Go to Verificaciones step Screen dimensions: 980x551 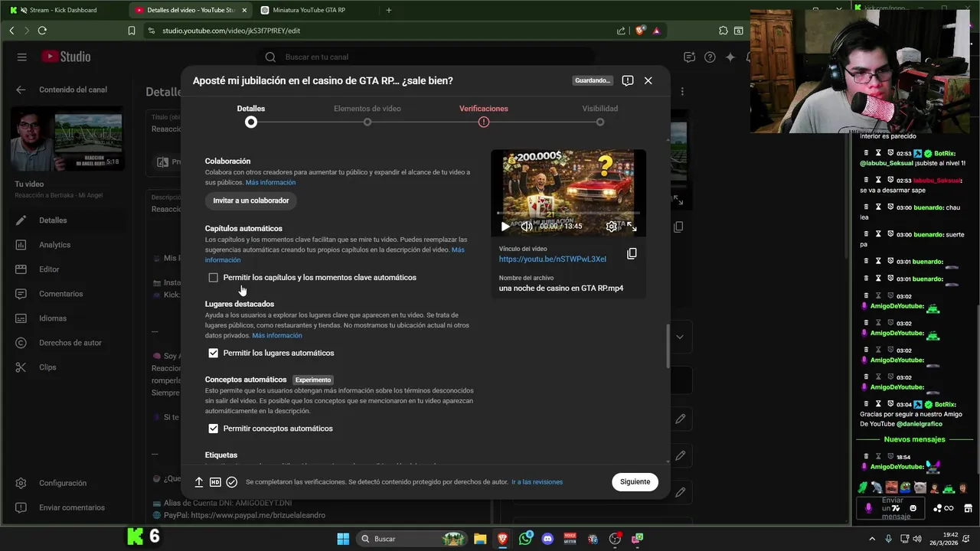(484, 115)
